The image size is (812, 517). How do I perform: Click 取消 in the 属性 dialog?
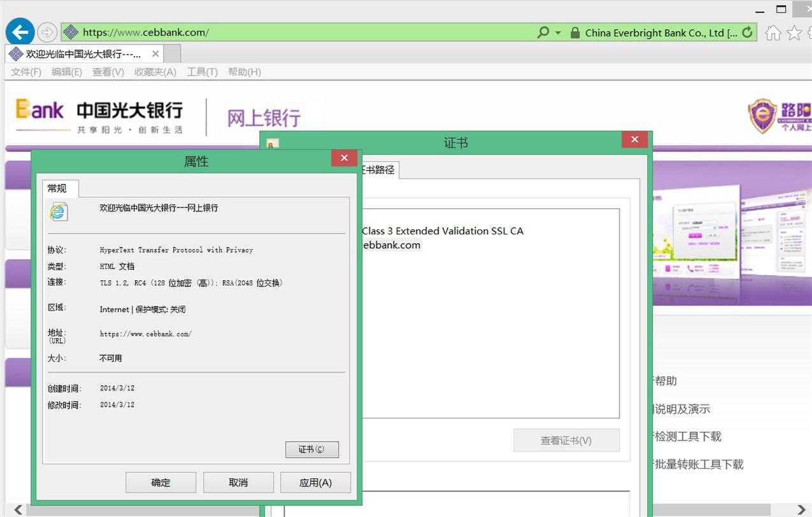pyautogui.click(x=238, y=483)
